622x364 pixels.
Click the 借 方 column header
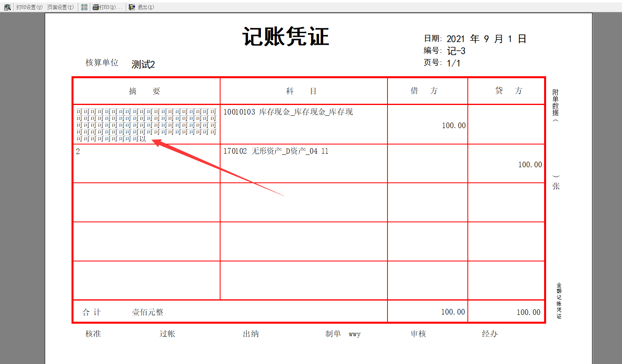[424, 91]
